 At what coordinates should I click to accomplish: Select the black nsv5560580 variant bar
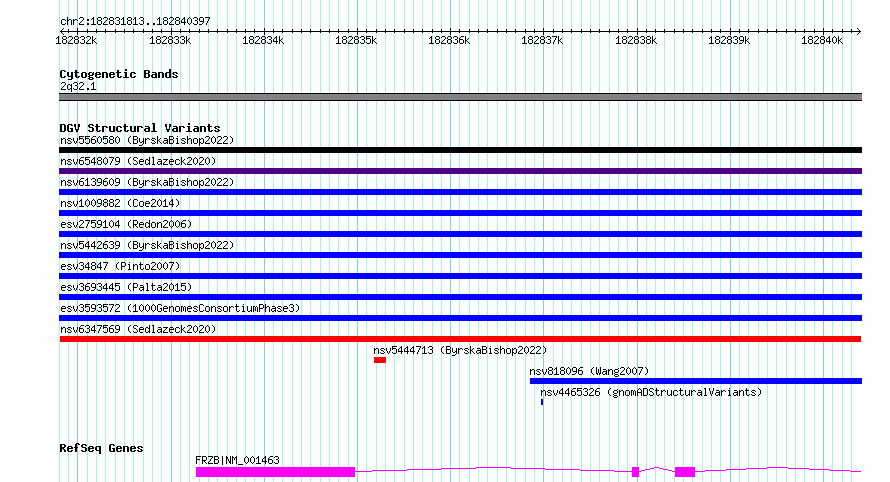click(x=460, y=150)
